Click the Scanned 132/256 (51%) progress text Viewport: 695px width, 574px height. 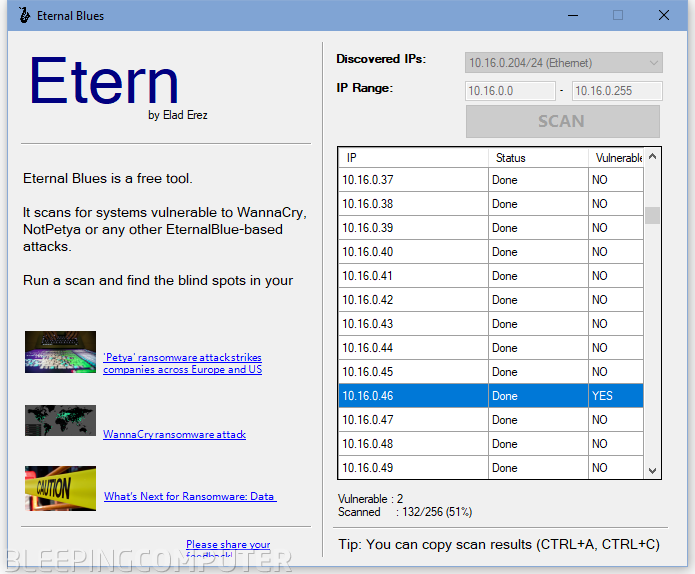tap(405, 512)
